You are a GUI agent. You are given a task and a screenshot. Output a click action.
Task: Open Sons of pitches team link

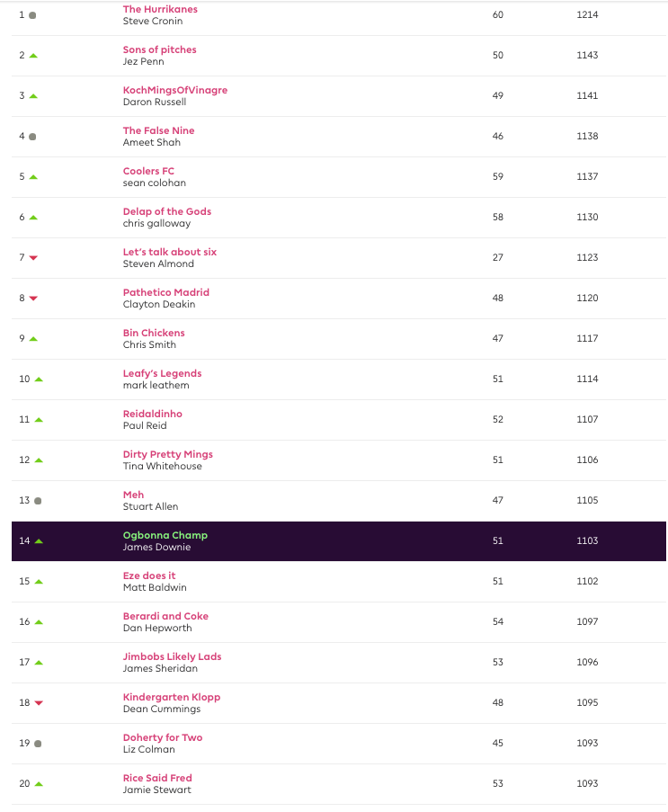coord(159,49)
